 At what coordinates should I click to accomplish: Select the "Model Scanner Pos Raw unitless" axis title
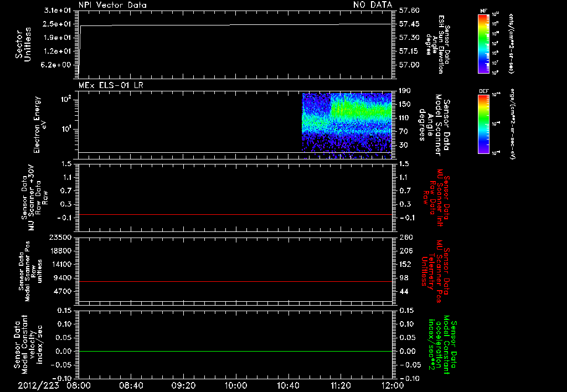(30, 271)
